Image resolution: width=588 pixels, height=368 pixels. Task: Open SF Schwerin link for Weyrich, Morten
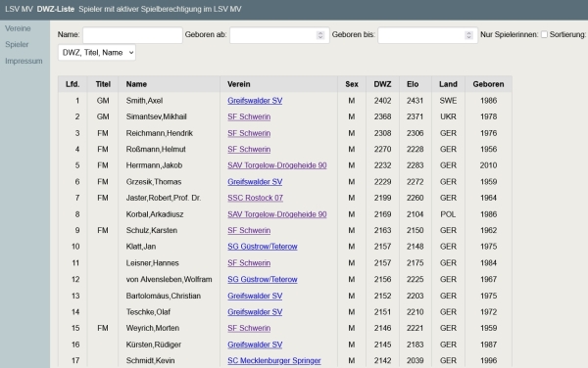coord(249,328)
